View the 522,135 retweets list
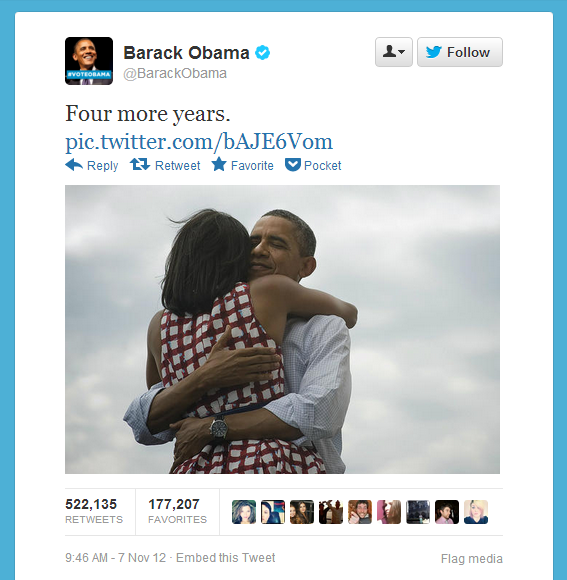Screen dimensions: 567x580 94,511
